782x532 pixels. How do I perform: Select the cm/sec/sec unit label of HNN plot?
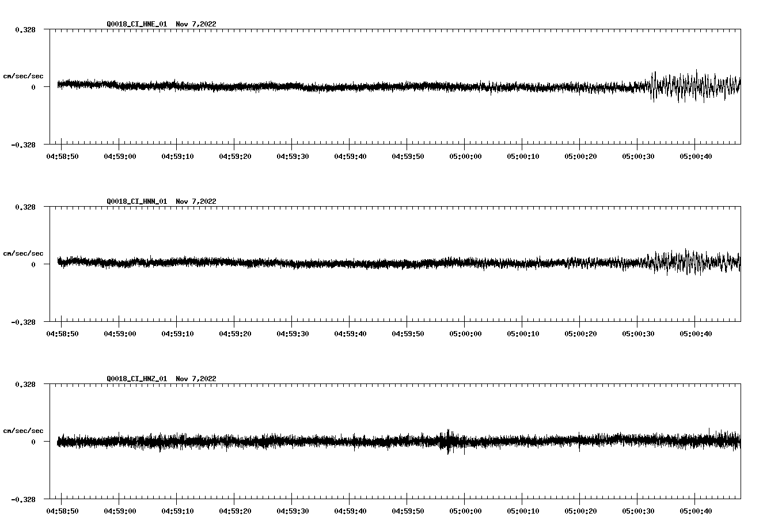pos(24,254)
